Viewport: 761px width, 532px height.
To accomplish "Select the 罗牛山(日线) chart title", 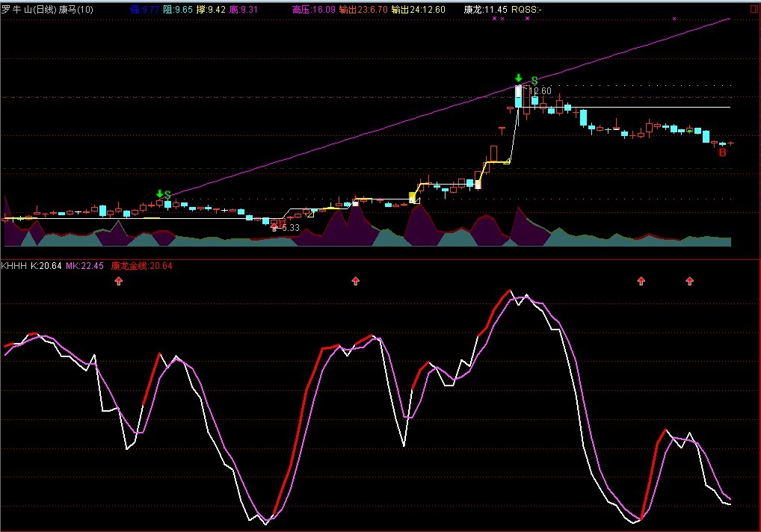I will pos(28,10).
